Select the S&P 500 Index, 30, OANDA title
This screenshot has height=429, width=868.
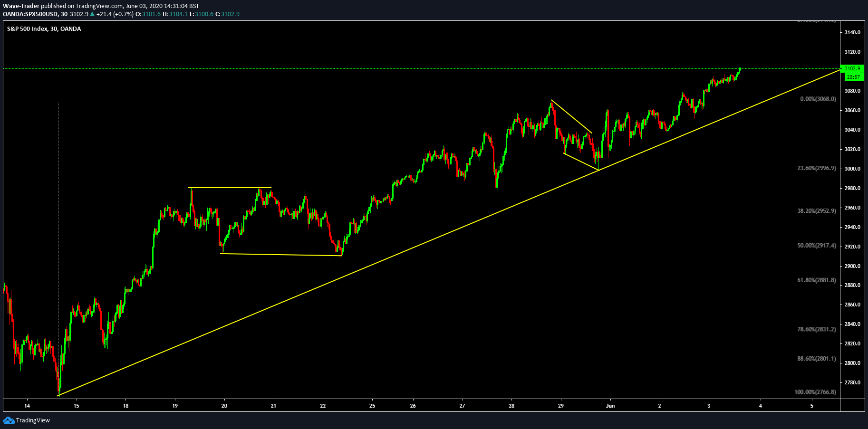(44, 29)
